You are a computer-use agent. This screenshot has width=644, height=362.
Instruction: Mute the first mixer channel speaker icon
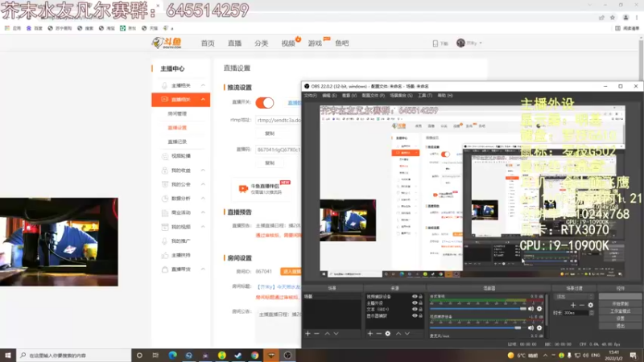531,309
